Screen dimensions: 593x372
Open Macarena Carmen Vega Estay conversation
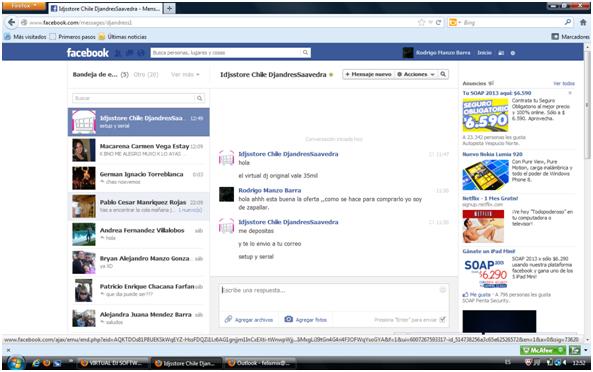138,150
